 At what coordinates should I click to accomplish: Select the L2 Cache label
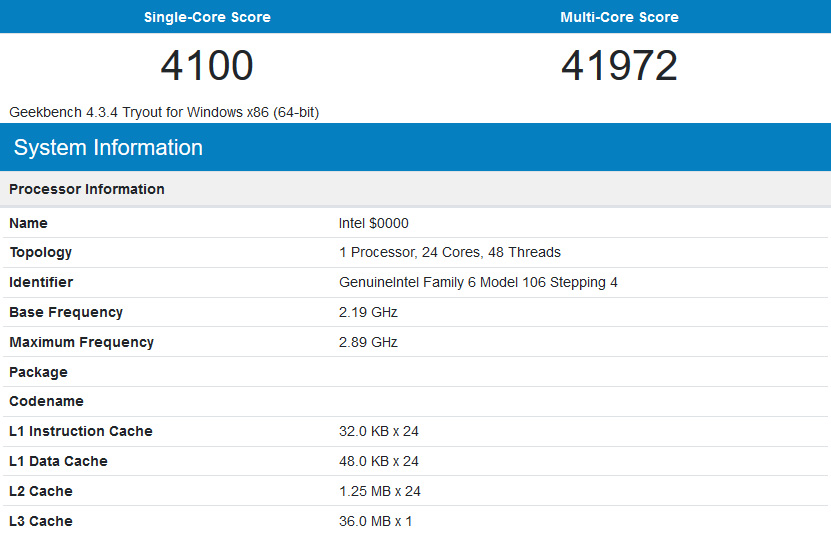click(41, 491)
